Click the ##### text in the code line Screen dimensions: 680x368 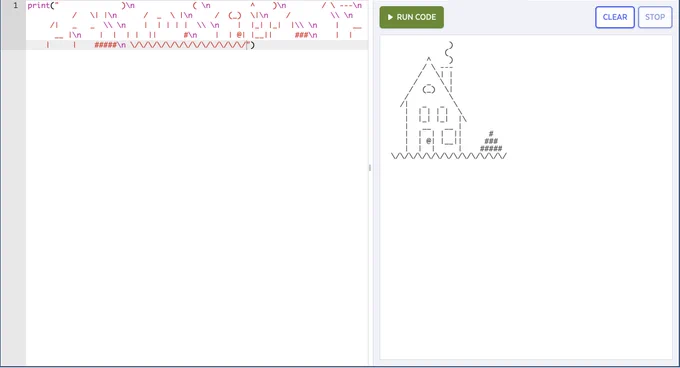105,45
